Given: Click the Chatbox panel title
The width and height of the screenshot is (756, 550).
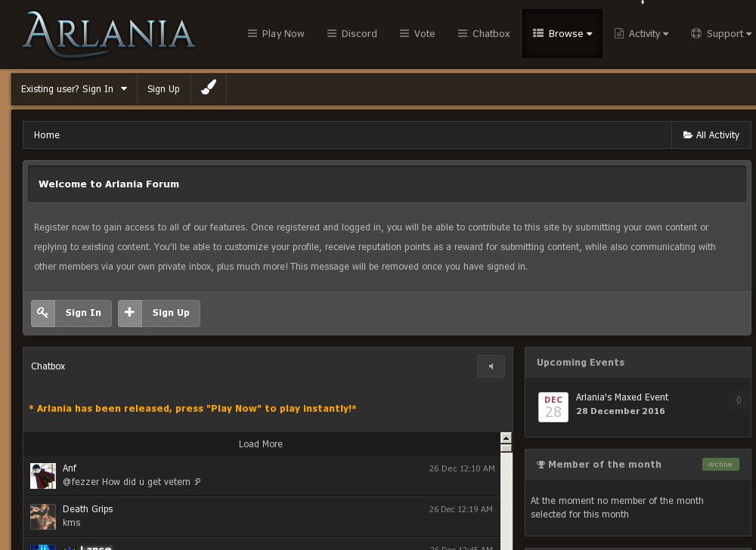Looking at the screenshot, I should tap(48, 366).
